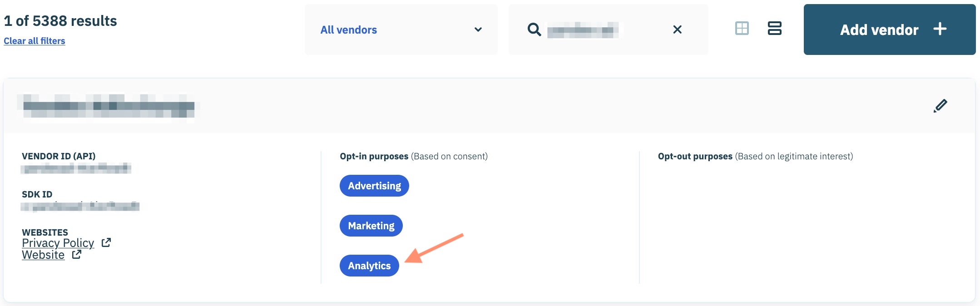Select the Analytics purpose tag

[369, 266]
